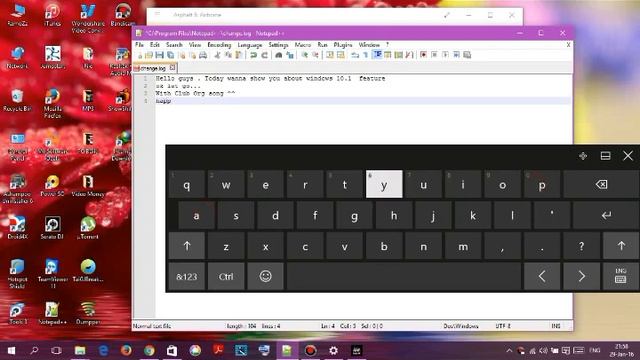Open Task View from the taskbar
The width and height of the screenshot is (640, 360).
tap(57, 351)
